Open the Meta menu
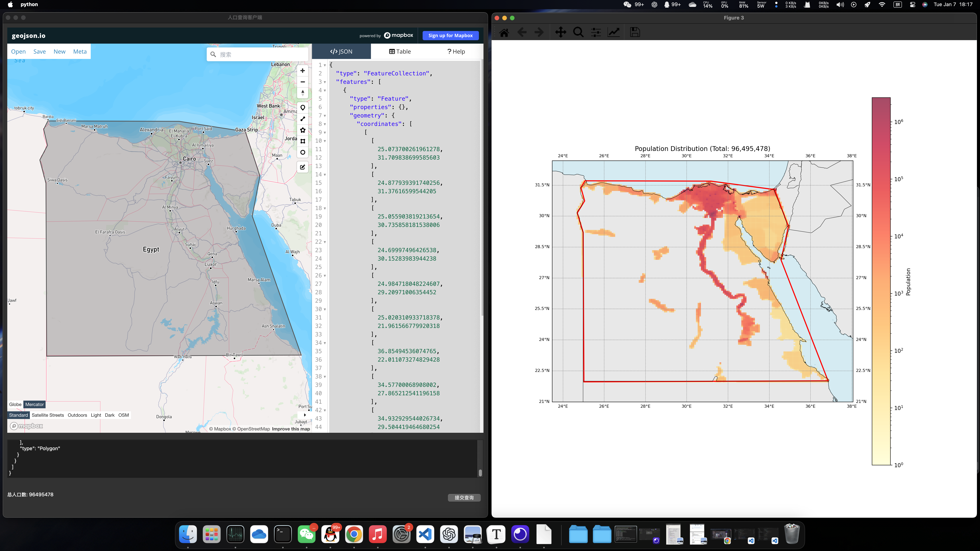This screenshot has width=980, height=551. tap(79, 51)
